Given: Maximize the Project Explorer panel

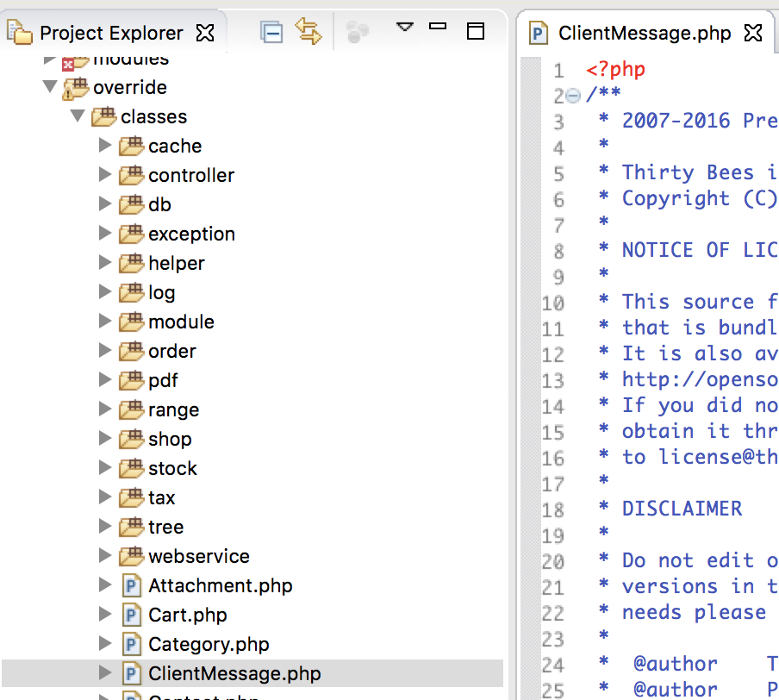Looking at the screenshot, I should pyautogui.click(x=475, y=32).
